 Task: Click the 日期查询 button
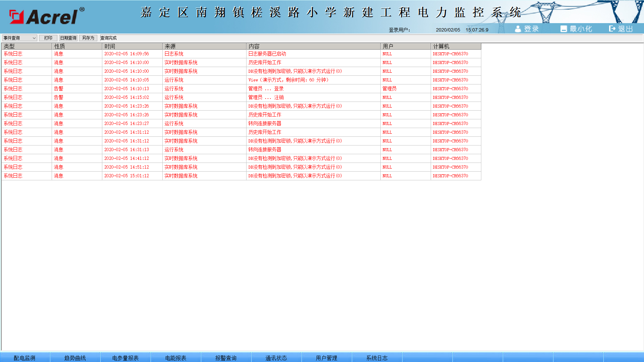(x=68, y=38)
